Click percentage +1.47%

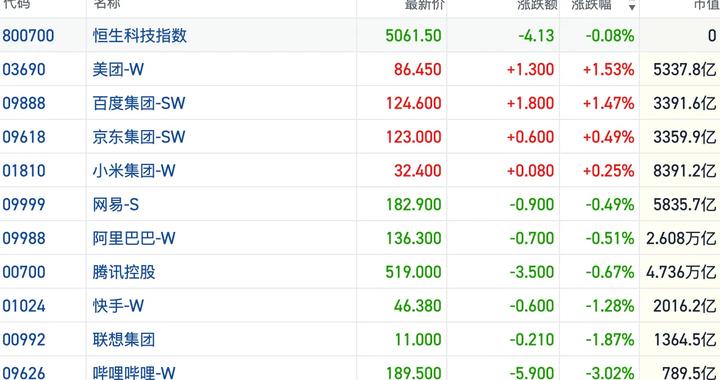click(608, 103)
